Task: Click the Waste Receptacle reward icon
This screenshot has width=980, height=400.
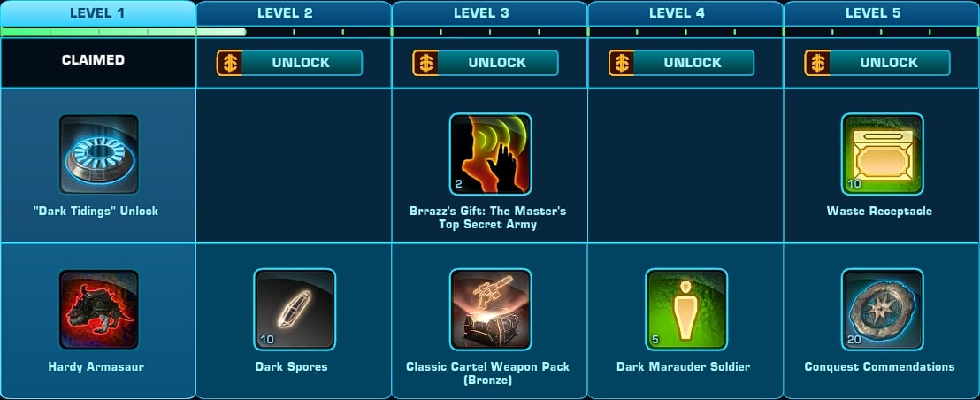Action: 883,154
